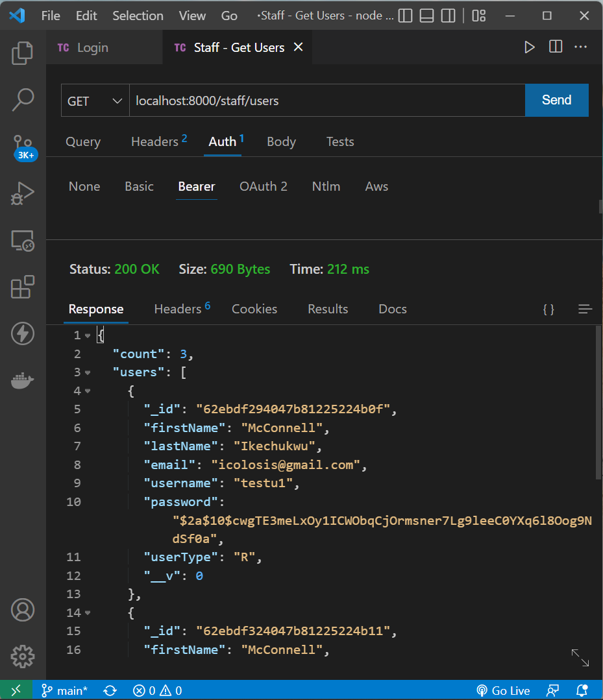Switch to the Body request tab
Screen dimensions: 603x700
tap(282, 142)
